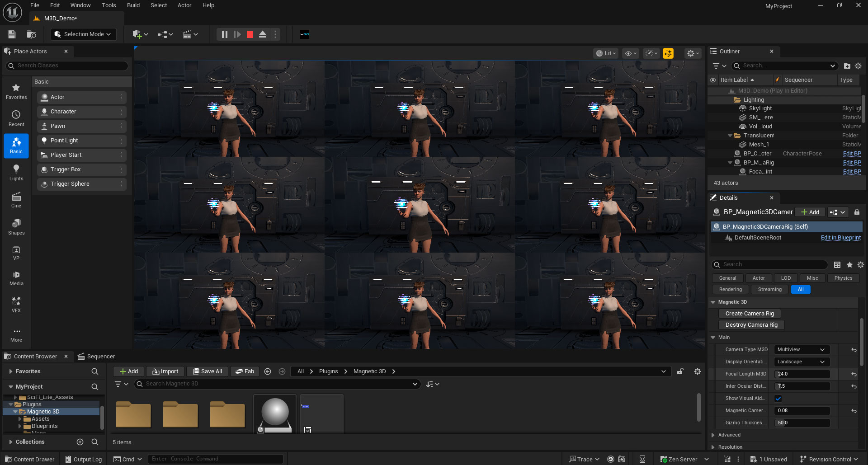
Task: Toggle the Outliner visibility eye column
Action: click(x=713, y=80)
